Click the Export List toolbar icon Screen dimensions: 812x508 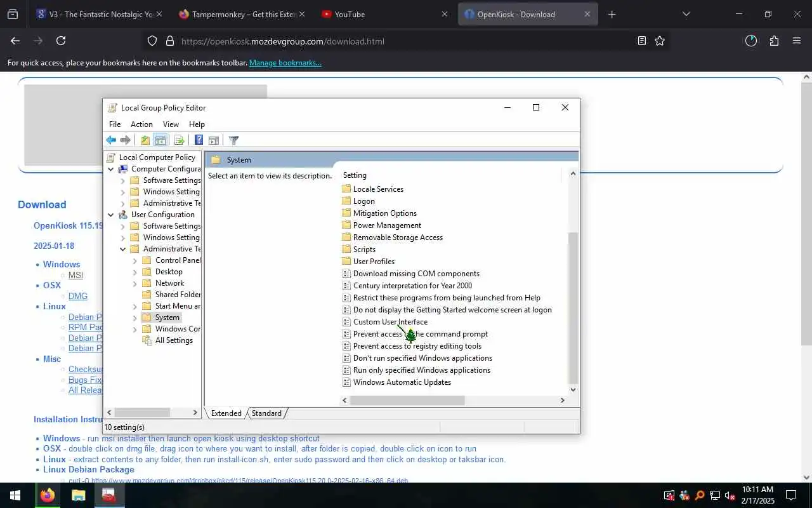[179, 140]
